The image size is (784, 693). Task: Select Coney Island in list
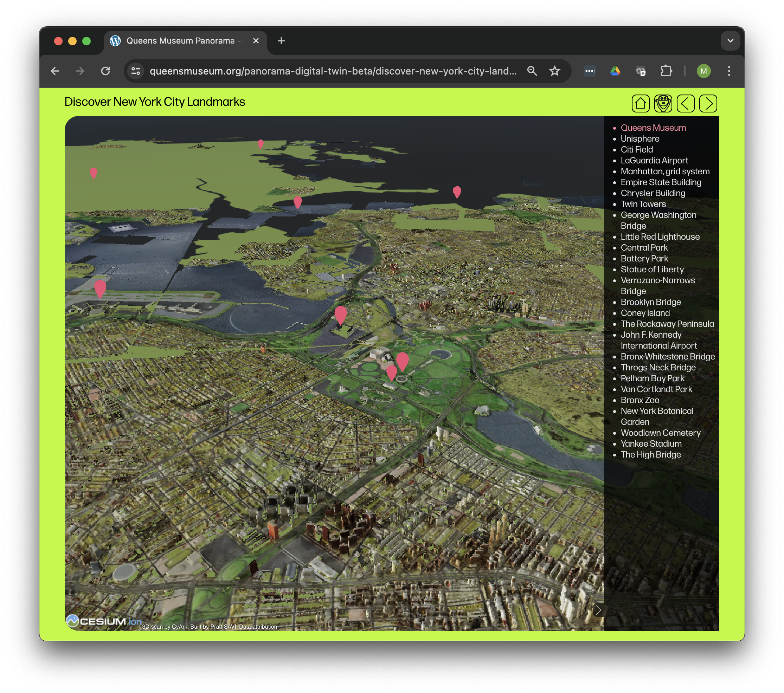tap(645, 313)
